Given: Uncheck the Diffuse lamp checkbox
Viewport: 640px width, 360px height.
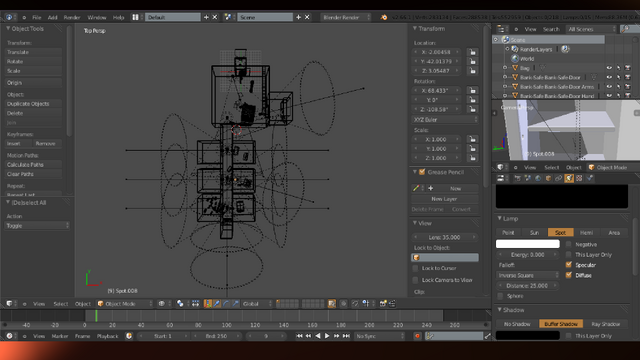Looking at the screenshot, I should point(569,275).
